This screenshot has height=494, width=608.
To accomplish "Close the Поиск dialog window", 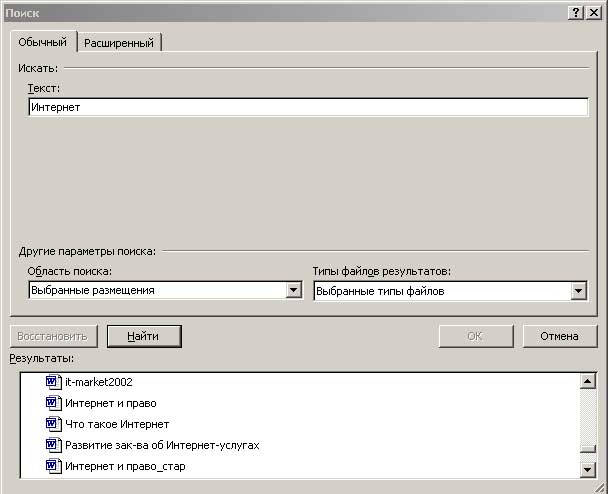I will coord(594,11).
